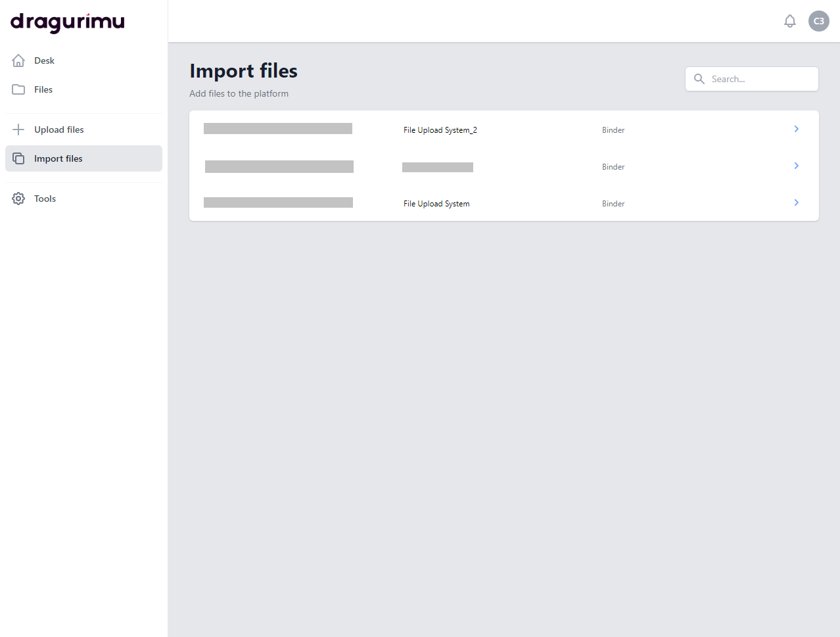The height and width of the screenshot is (637, 840).
Task: Open the C3 user avatar menu
Action: point(818,21)
